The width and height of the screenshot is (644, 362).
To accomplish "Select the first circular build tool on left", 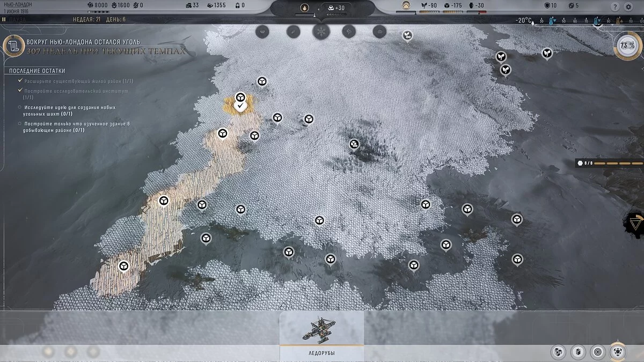I will pyautogui.click(x=262, y=31).
